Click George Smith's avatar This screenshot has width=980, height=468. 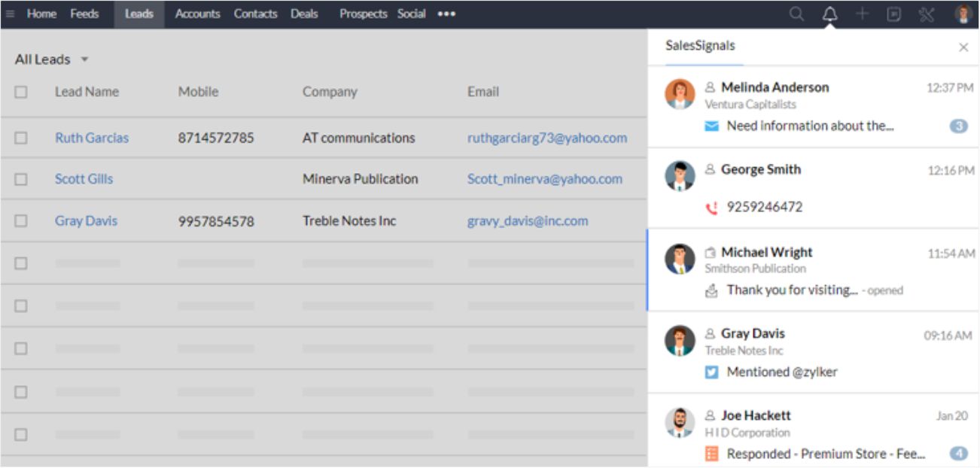tap(680, 176)
